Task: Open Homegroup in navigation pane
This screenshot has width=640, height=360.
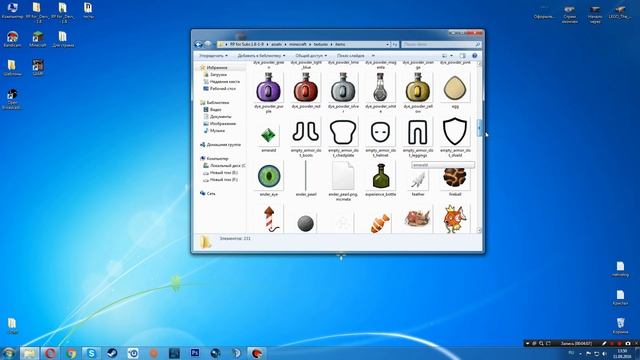Action: click(223, 145)
